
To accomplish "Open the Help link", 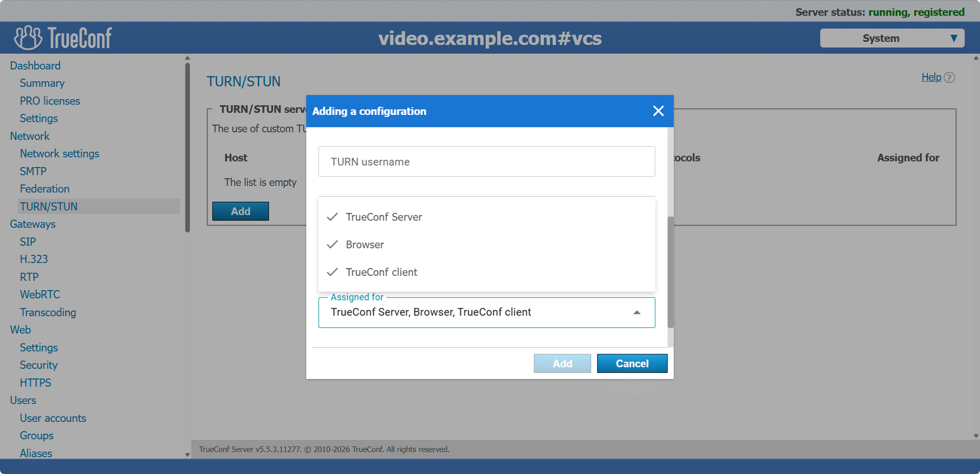I will [931, 78].
